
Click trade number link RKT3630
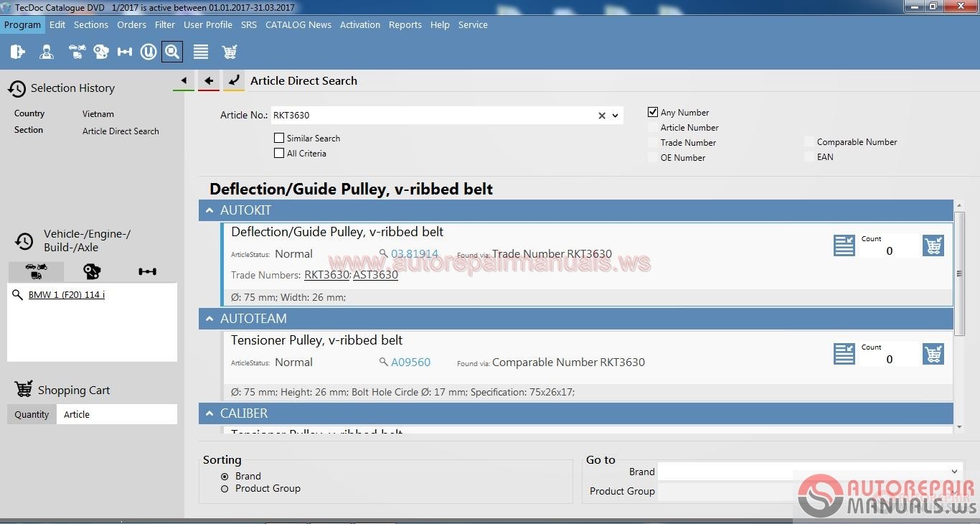[x=327, y=275]
